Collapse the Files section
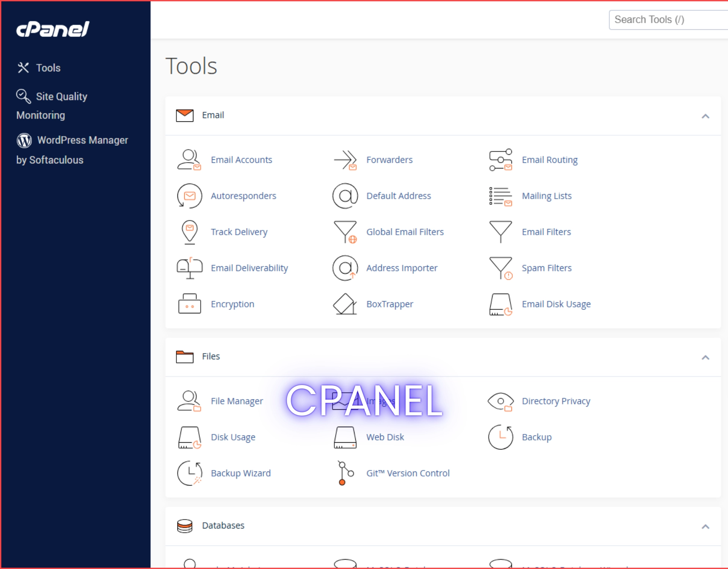This screenshot has width=728, height=569. pyautogui.click(x=705, y=357)
